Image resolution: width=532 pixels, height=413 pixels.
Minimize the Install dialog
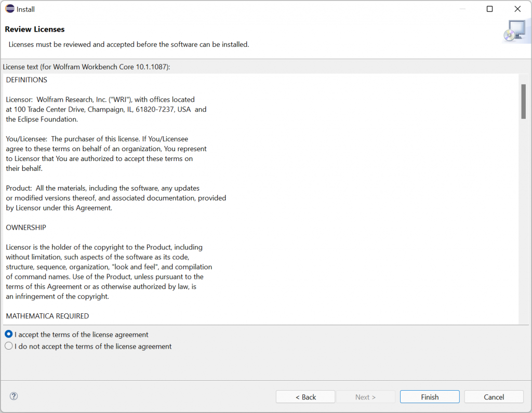tap(461, 9)
